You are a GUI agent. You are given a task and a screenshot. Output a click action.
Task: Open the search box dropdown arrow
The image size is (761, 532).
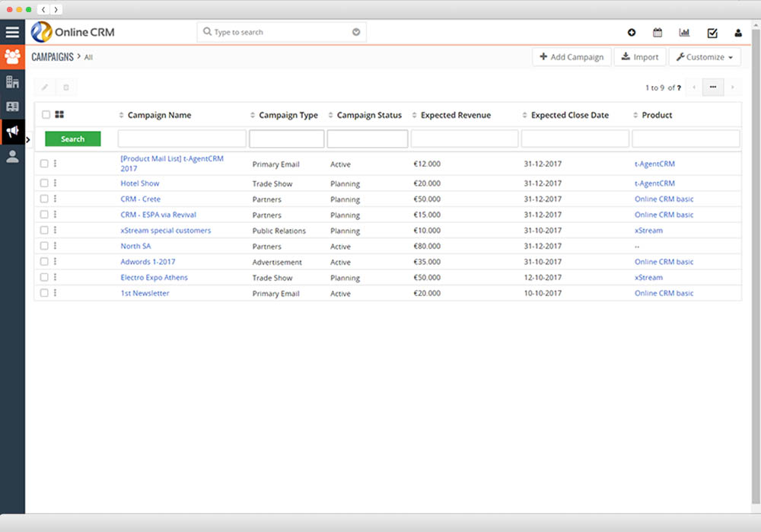point(355,32)
